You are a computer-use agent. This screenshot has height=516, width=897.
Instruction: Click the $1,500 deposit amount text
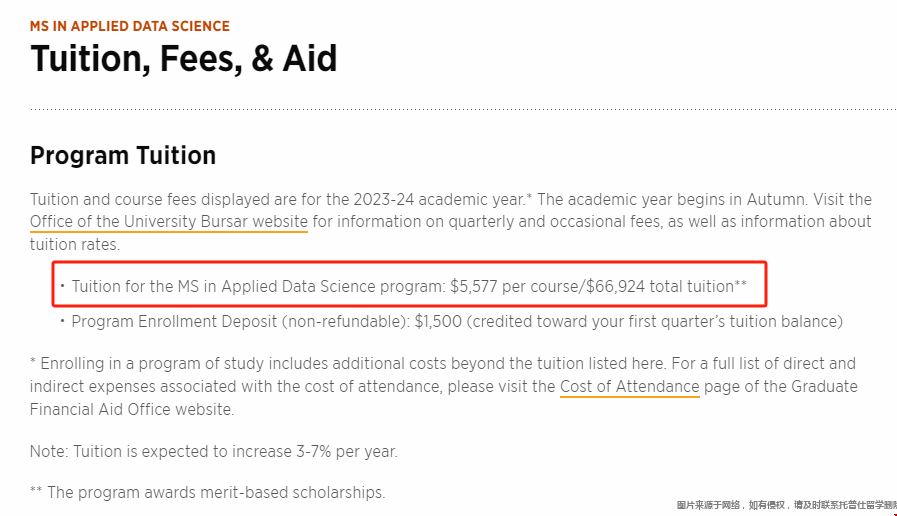point(438,321)
